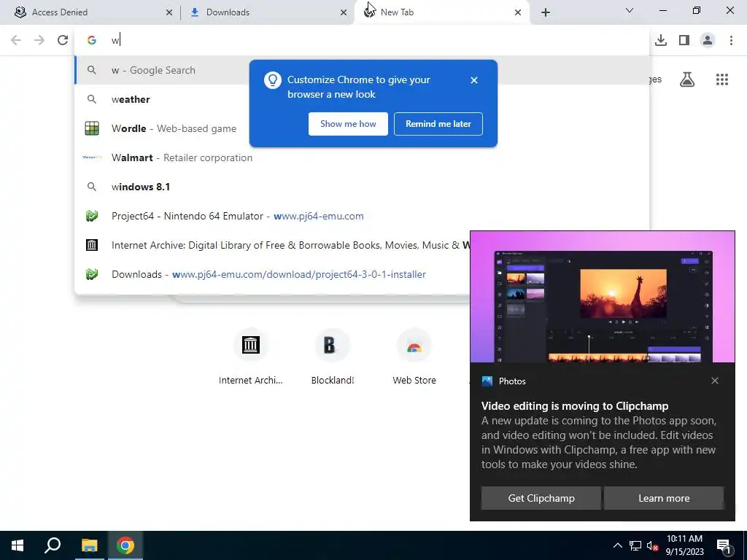Open the Chrome downloads tray icon
Viewport: 747px width, 560px height.
(661, 40)
